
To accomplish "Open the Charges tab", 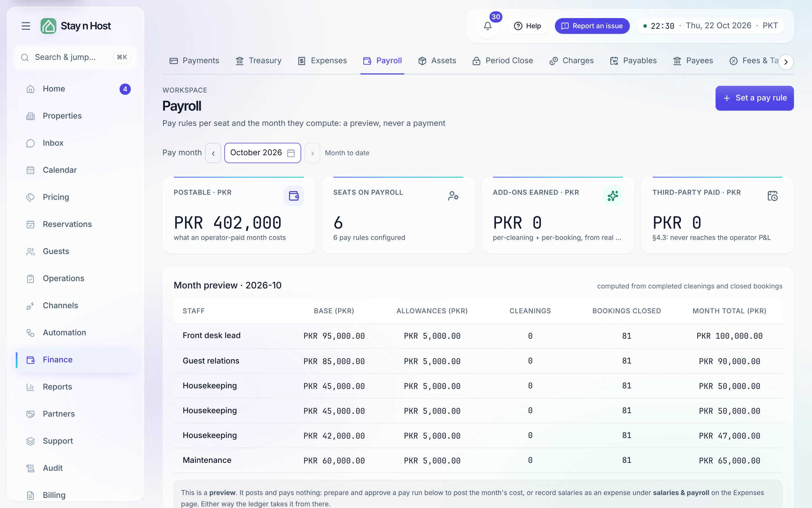I will click(x=571, y=61).
